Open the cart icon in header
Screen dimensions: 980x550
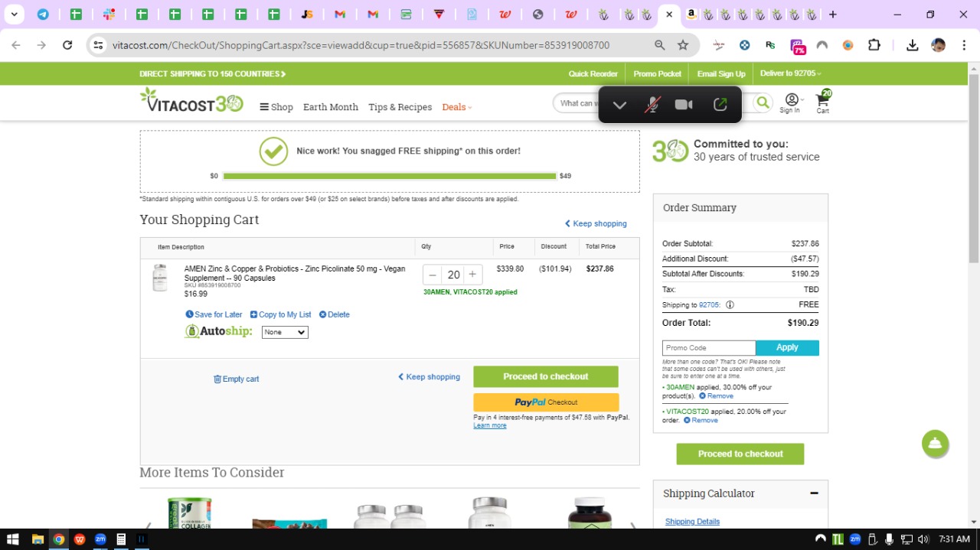pyautogui.click(x=823, y=102)
